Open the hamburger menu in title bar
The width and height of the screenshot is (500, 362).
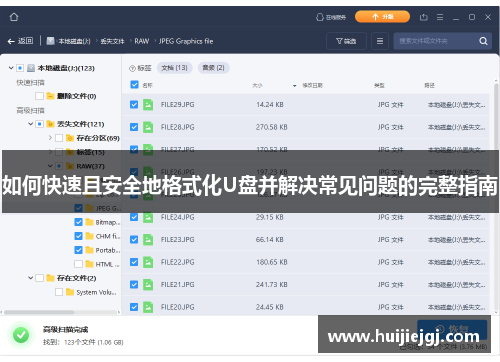coord(440,17)
